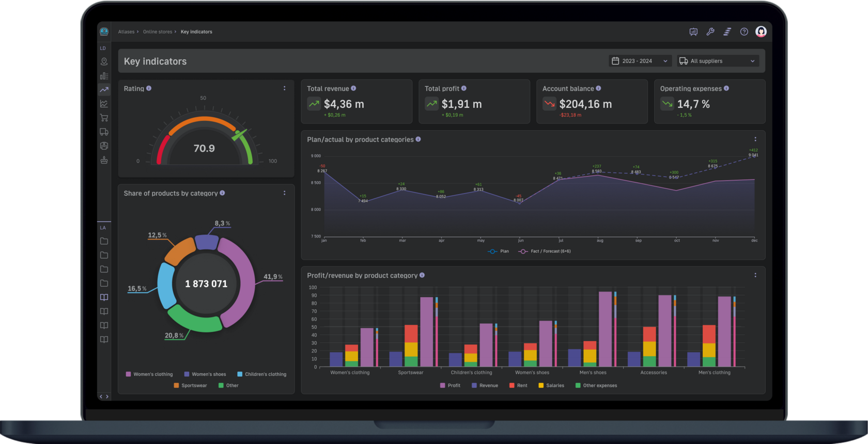
Task: Click the wrench settings icon
Action: (x=710, y=32)
